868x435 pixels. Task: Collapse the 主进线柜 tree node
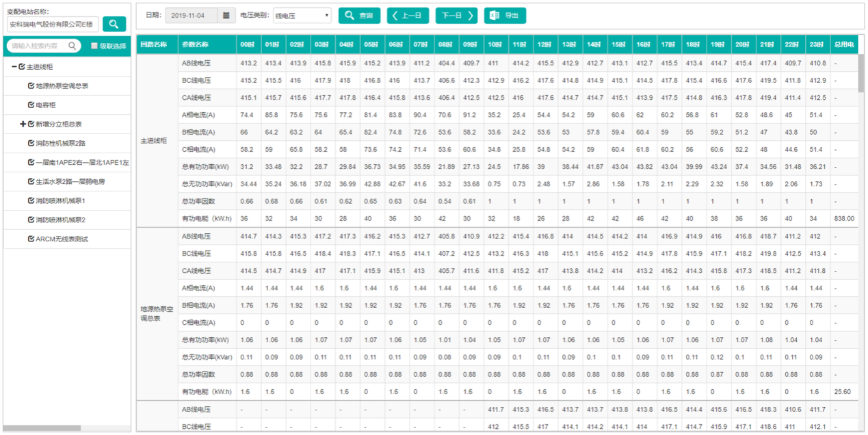click(x=14, y=66)
